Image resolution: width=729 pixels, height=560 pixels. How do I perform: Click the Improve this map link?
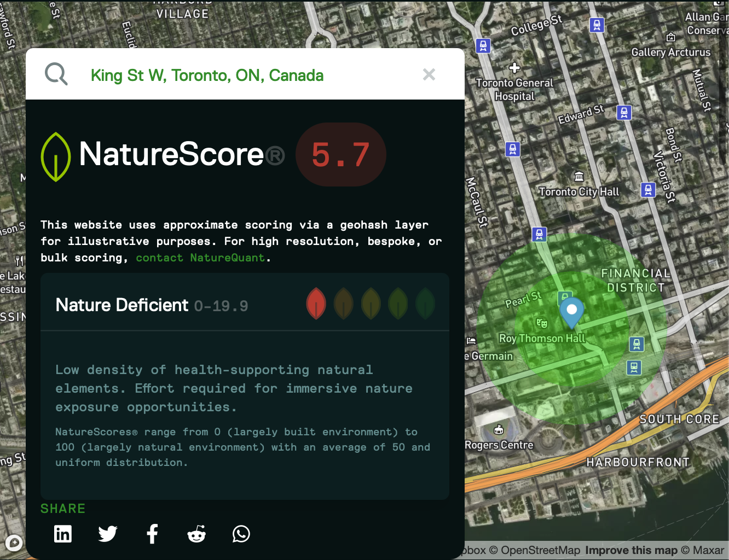(631, 550)
